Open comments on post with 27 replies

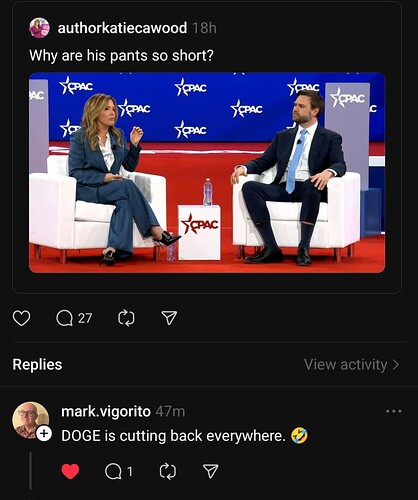coord(74,318)
